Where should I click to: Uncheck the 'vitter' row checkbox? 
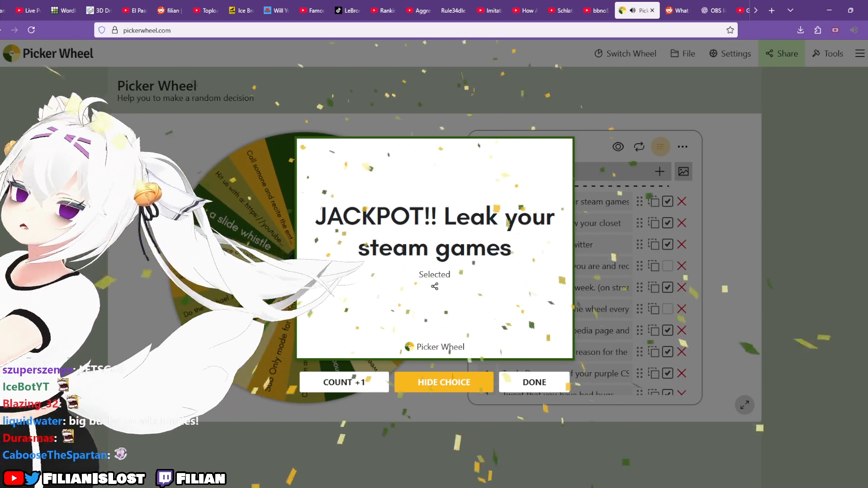point(668,245)
